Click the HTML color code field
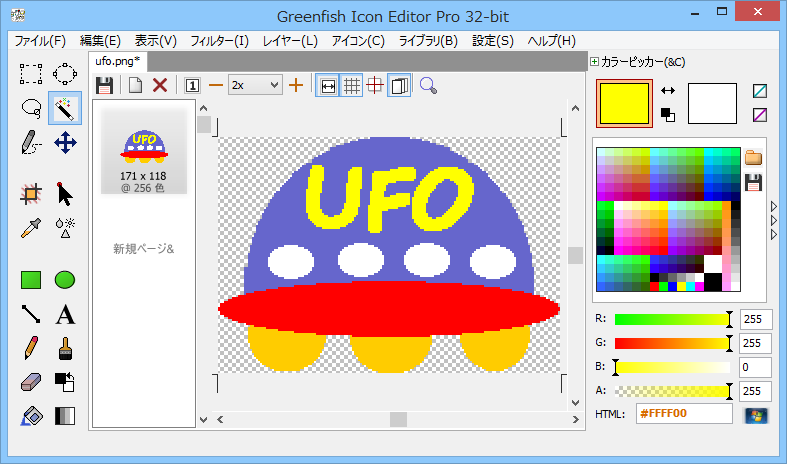 click(683, 414)
